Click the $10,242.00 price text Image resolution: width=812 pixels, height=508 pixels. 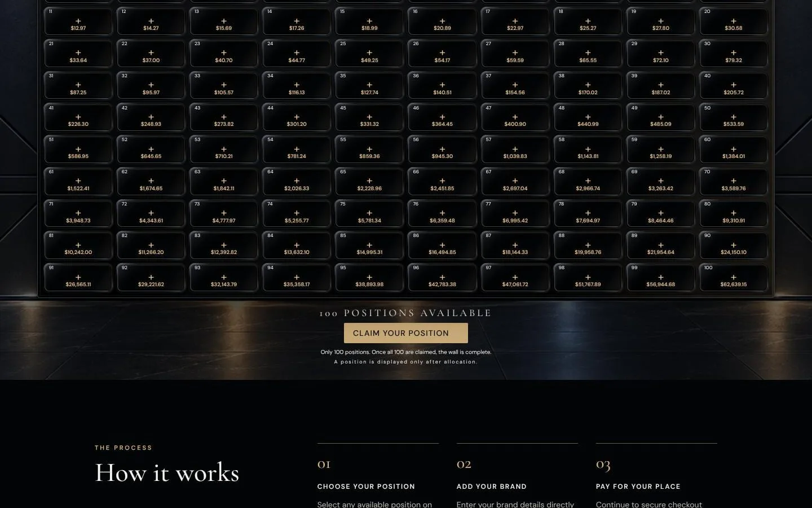[x=78, y=252]
